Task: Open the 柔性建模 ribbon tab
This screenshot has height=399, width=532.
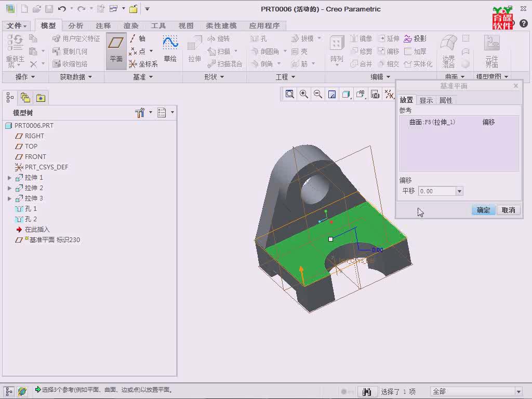Action: pyautogui.click(x=221, y=26)
